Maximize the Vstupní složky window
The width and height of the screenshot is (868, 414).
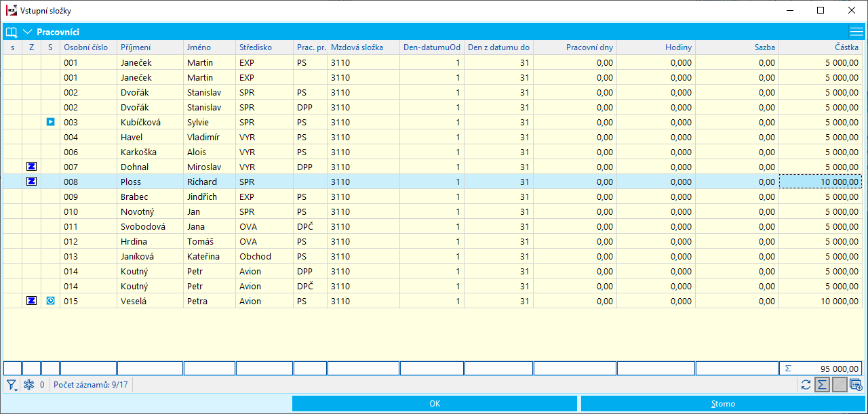point(821,11)
